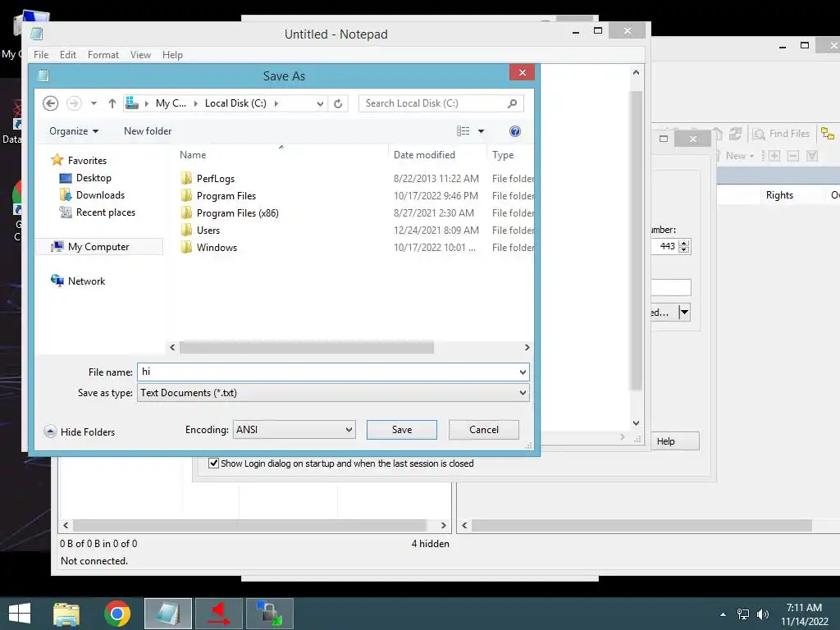Click Help button in background login dialog
Viewport: 840px width, 630px height.
click(675, 441)
